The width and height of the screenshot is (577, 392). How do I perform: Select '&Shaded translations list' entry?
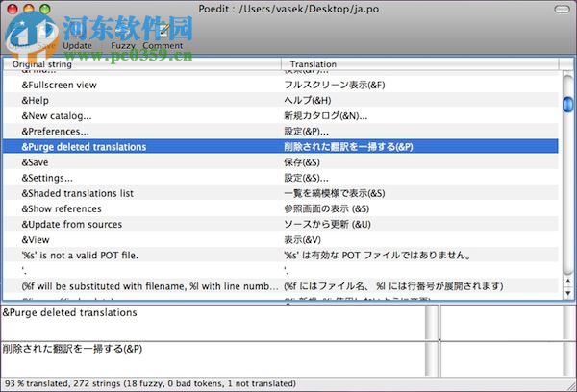[77, 193]
